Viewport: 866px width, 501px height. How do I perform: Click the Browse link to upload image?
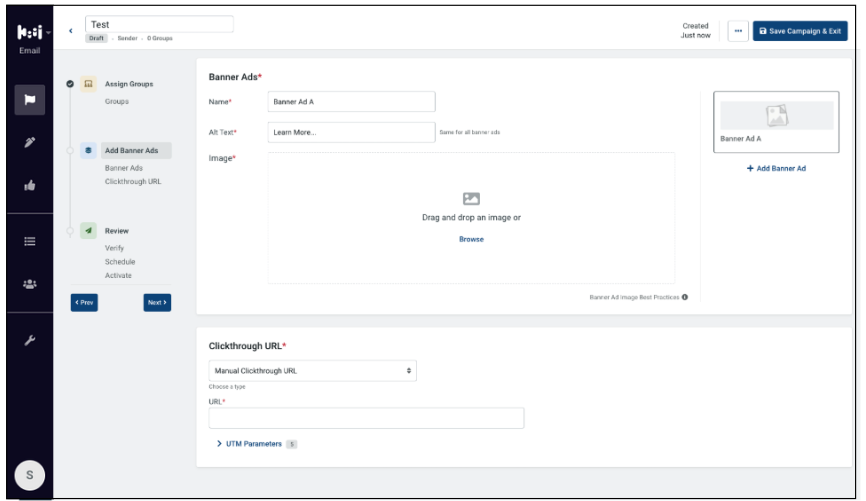[471, 239]
